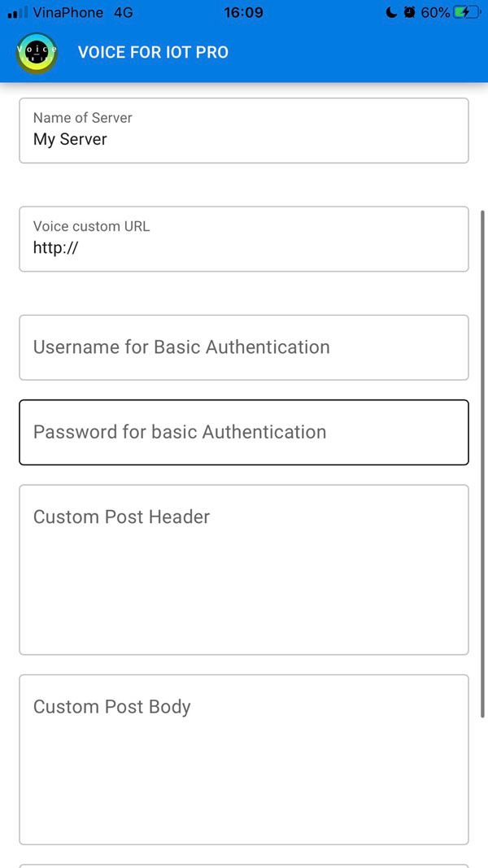Tap the 60% battery percentage text

coord(435,12)
